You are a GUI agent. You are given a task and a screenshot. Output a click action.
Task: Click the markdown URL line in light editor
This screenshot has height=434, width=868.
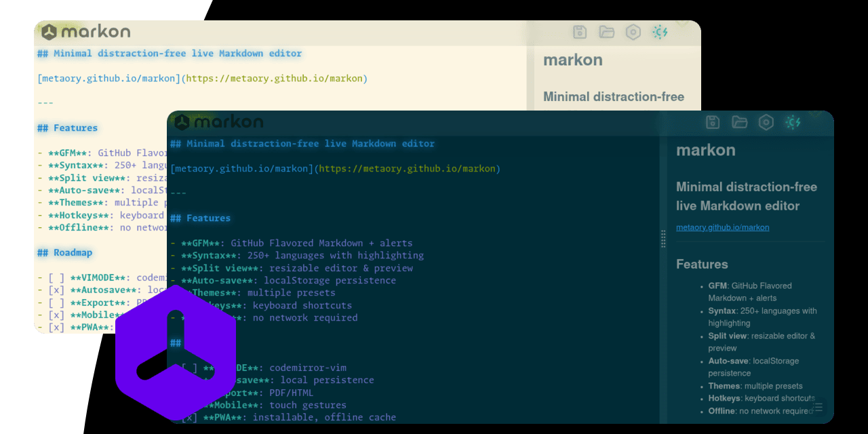(x=202, y=79)
